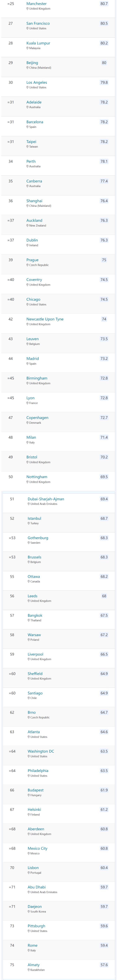This screenshot has width=118, height=980.
Task: Click Beijing's score of 80
Action: (x=104, y=63)
